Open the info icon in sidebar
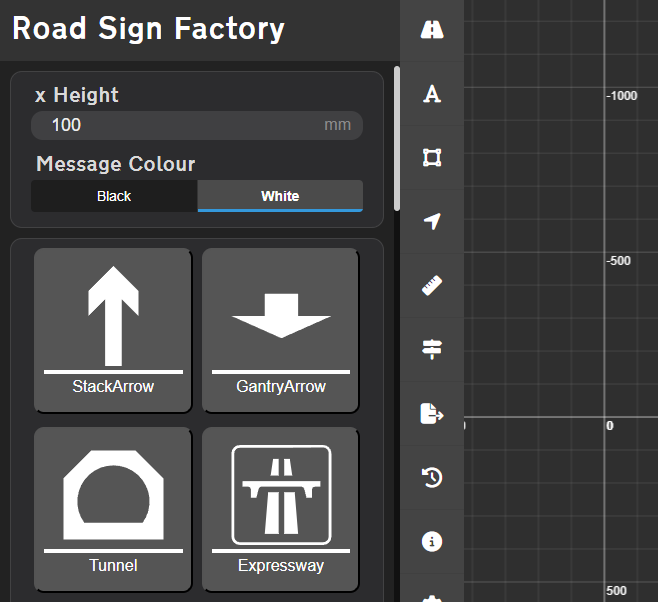The image size is (658, 602). (x=432, y=541)
